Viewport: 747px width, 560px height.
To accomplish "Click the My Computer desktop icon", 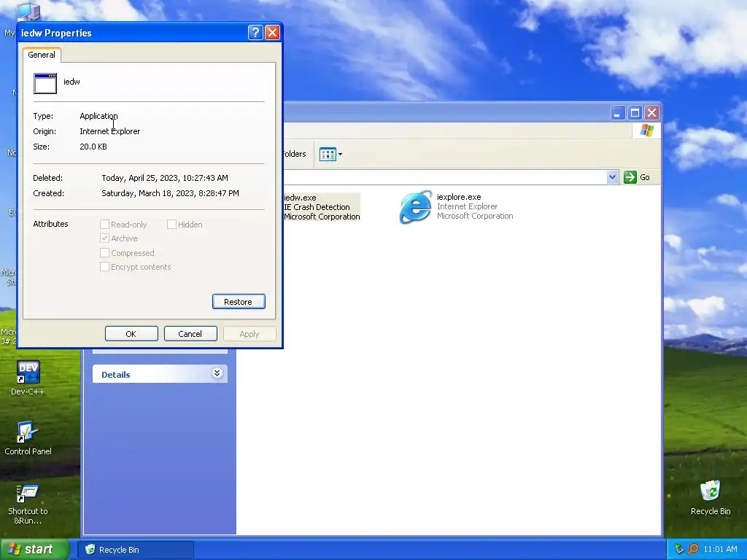I will coord(28,12).
